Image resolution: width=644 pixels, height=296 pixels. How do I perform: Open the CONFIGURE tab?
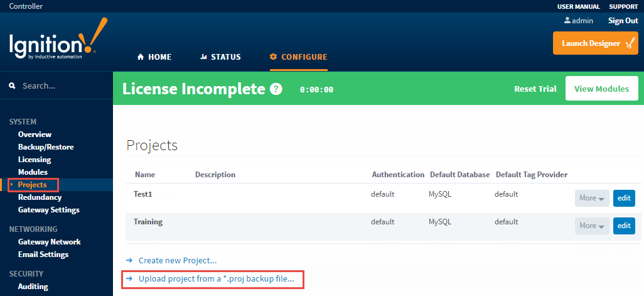[299, 57]
